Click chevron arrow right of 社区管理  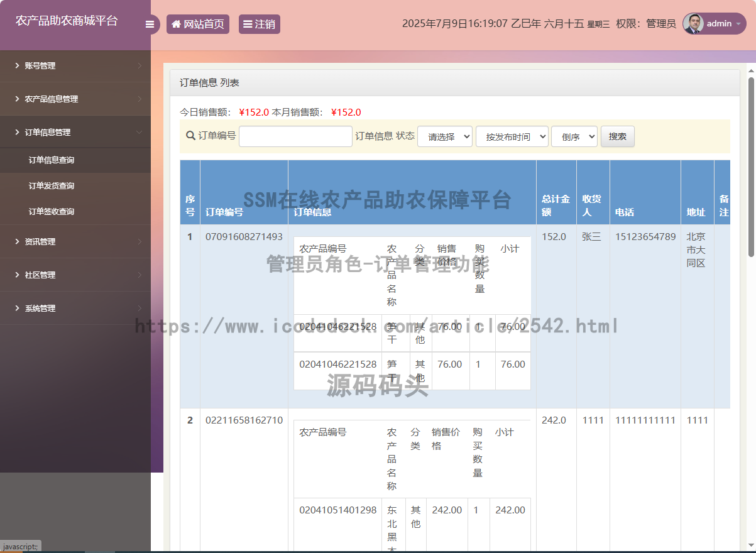pyautogui.click(x=140, y=275)
